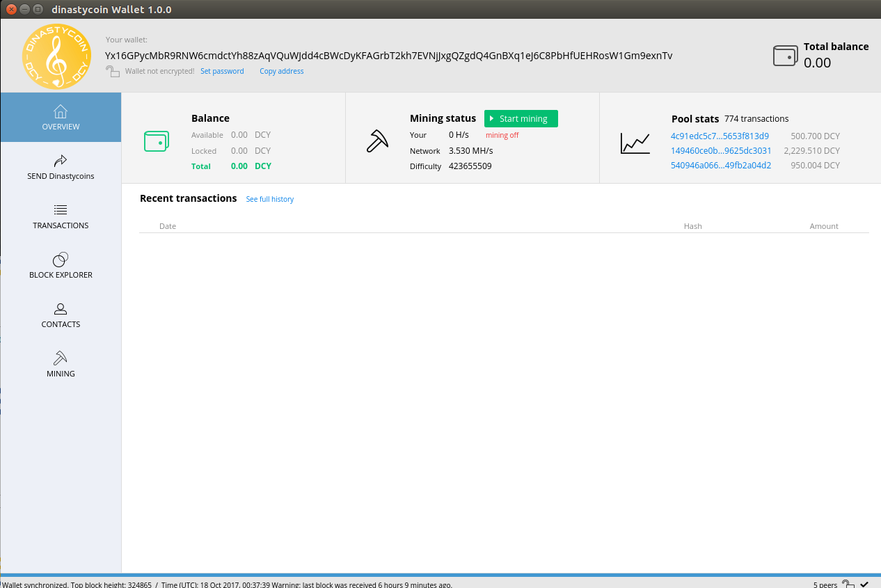
Task: Click the Set password link
Action: tap(222, 71)
